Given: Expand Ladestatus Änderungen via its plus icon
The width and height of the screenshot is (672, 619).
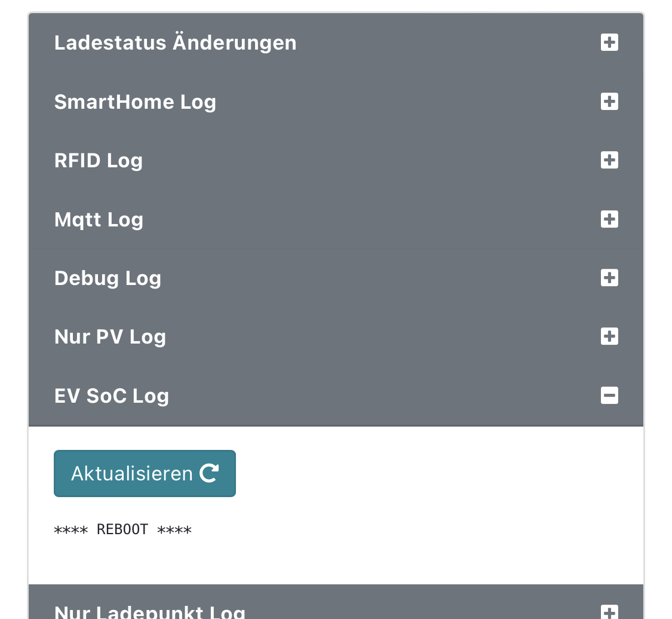Looking at the screenshot, I should tap(609, 42).
